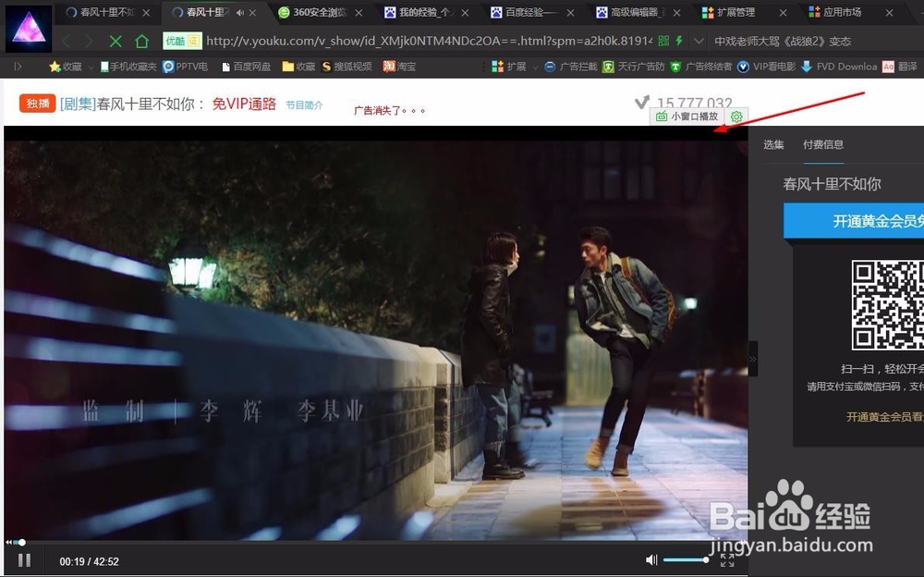The width and height of the screenshot is (924, 577).
Task: Open the PPTV电 bookmark
Action: (185, 67)
